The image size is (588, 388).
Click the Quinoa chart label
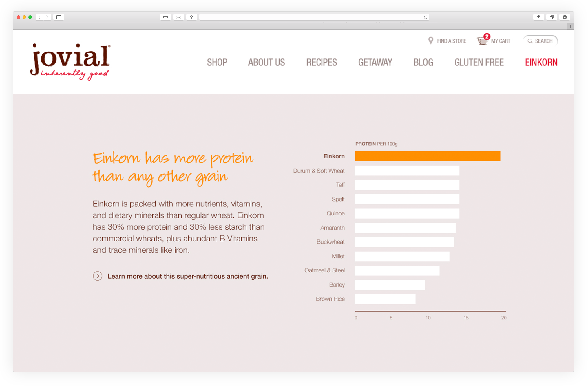[x=336, y=213]
